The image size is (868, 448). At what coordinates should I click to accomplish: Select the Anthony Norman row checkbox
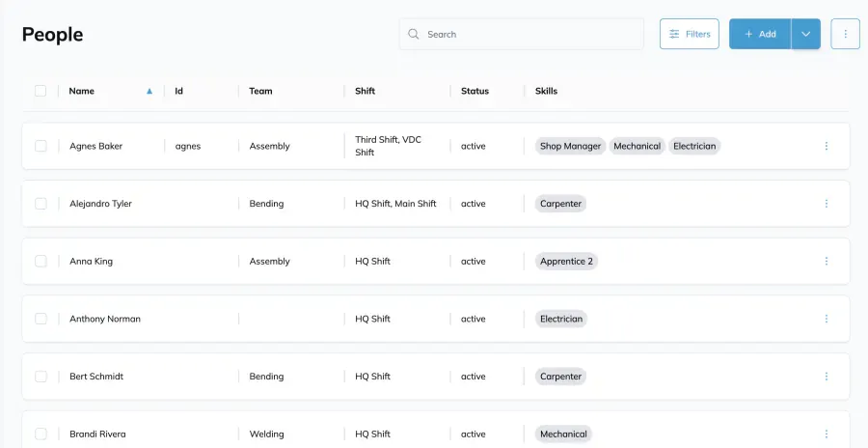click(x=41, y=319)
